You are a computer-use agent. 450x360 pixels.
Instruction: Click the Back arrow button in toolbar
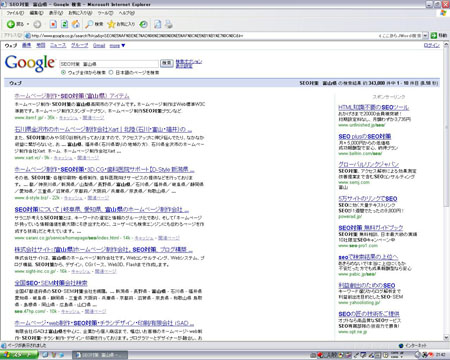15,24
